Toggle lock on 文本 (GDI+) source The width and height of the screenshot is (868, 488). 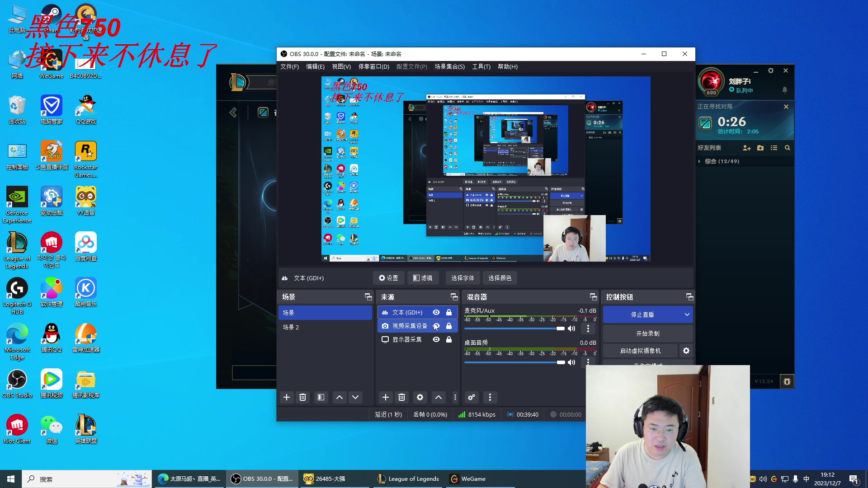[449, 312]
